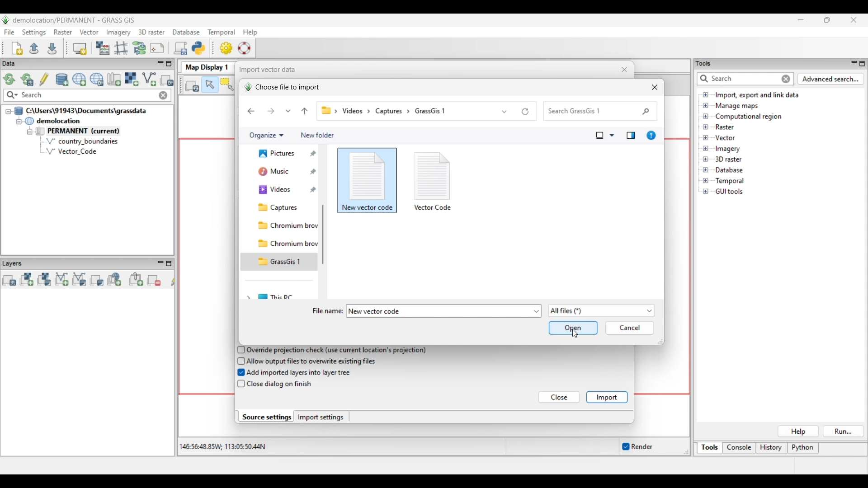
Task: Click refresh icon in file dialog address bar
Action: (x=525, y=112)
